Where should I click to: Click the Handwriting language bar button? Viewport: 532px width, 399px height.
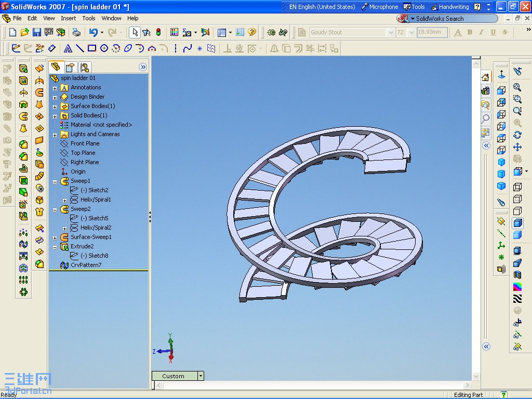pos(450,7)
